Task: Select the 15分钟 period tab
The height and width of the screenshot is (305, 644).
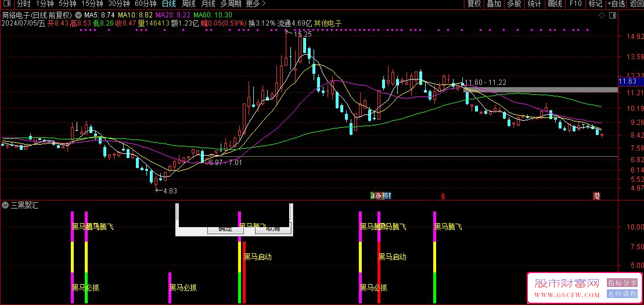Action: point(92,4)
